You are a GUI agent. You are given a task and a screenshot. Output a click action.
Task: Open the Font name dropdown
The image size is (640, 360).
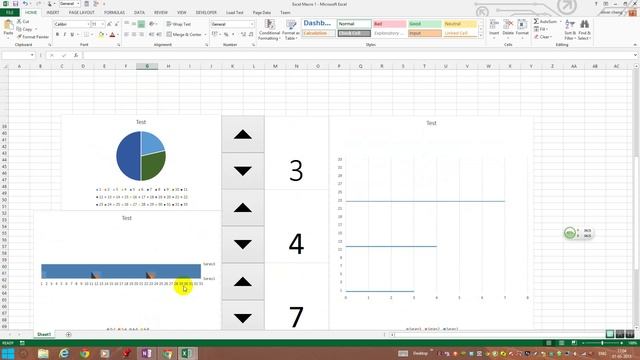point(88,24)
